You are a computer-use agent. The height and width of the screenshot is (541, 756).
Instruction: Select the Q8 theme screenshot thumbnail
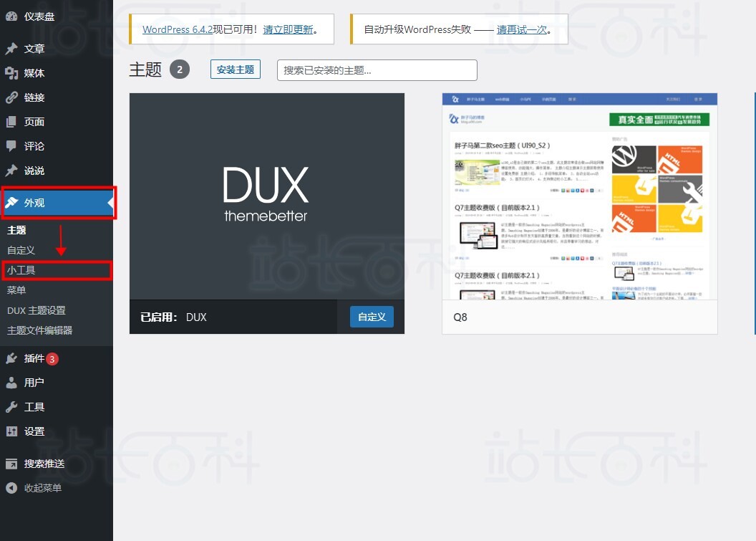coord(580,196)
